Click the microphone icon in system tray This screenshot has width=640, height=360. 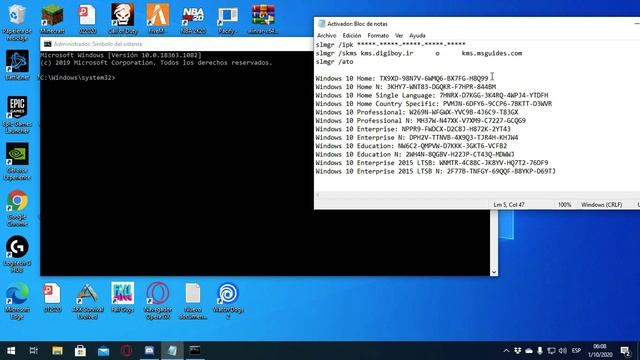pos(540,351)
